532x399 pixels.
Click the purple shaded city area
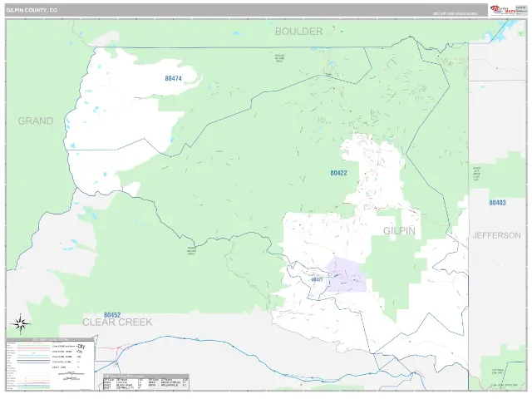[346, 275]
